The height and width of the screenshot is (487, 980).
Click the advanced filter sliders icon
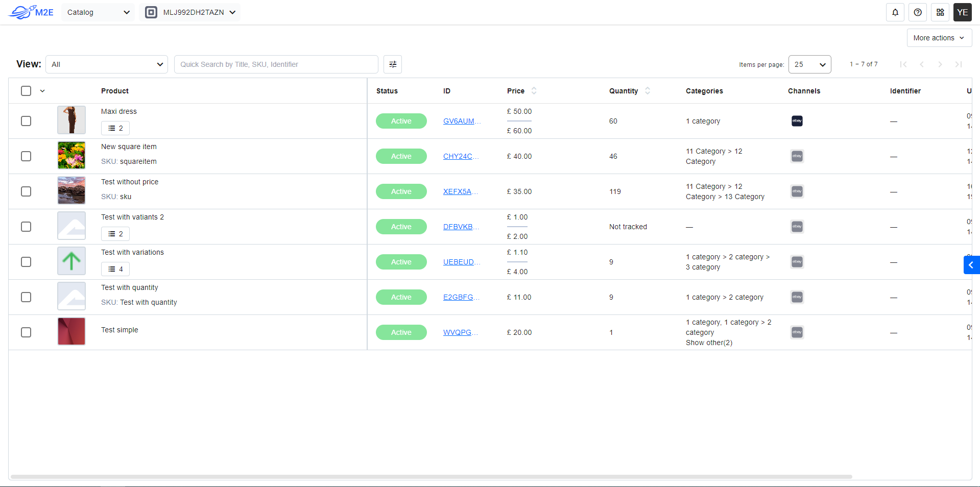click(x=392, y=64)
